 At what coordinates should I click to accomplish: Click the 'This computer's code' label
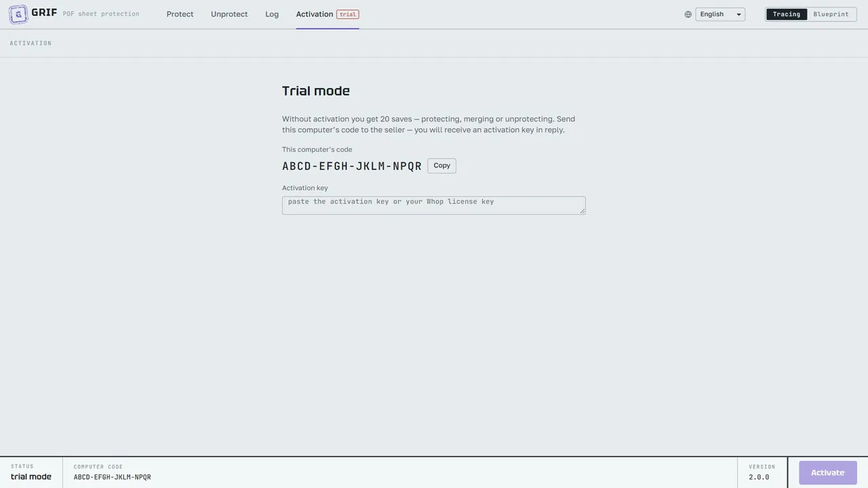(x=317, y=150)
